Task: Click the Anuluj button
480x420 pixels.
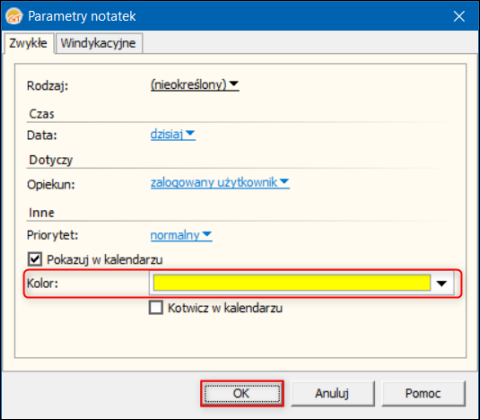Action: click(332, 393)
